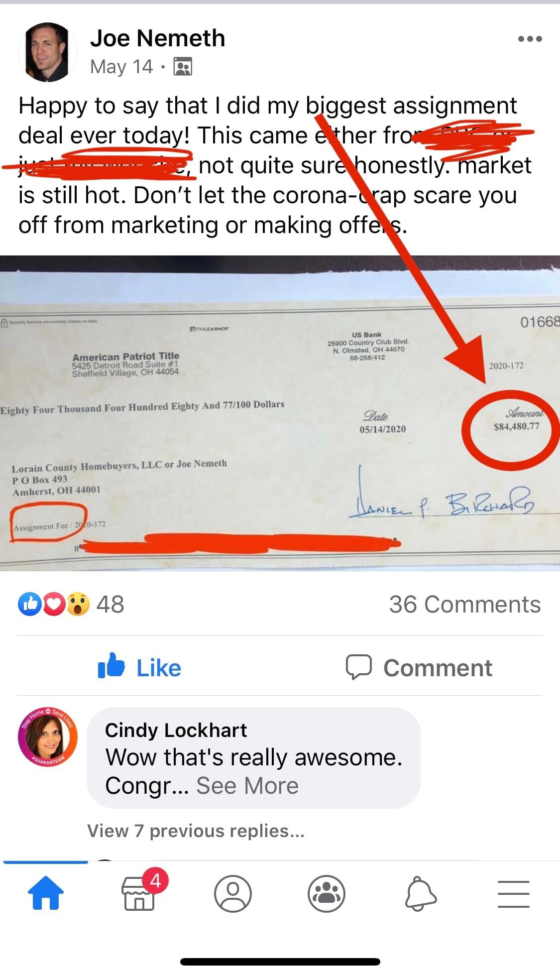Open the posted check photo

coord(280,413)
